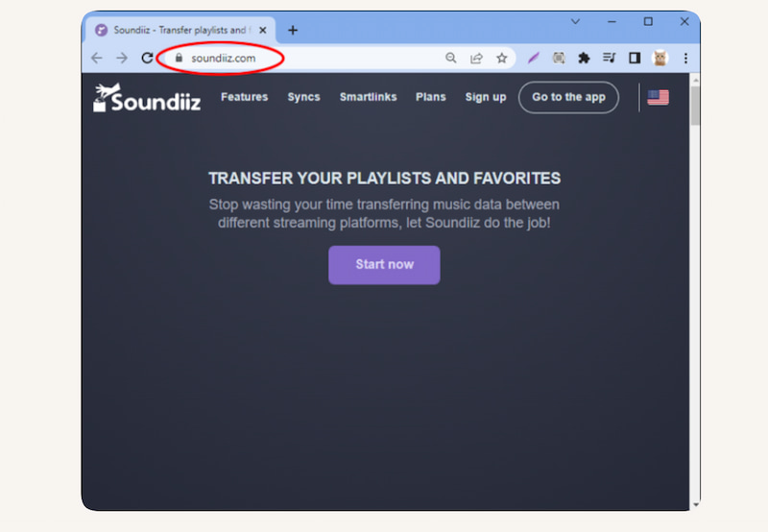
Task: Click the page's vertical scrollbar thumb
Action: point(695,106)
